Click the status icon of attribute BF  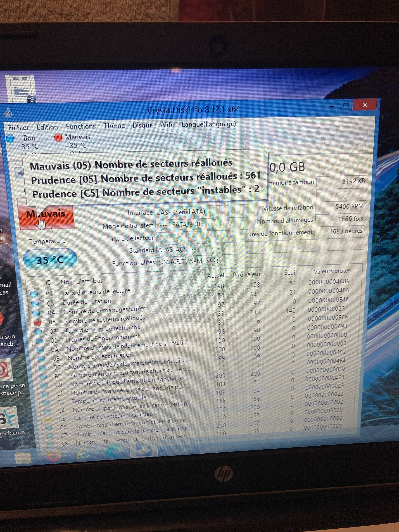[43, 376]
